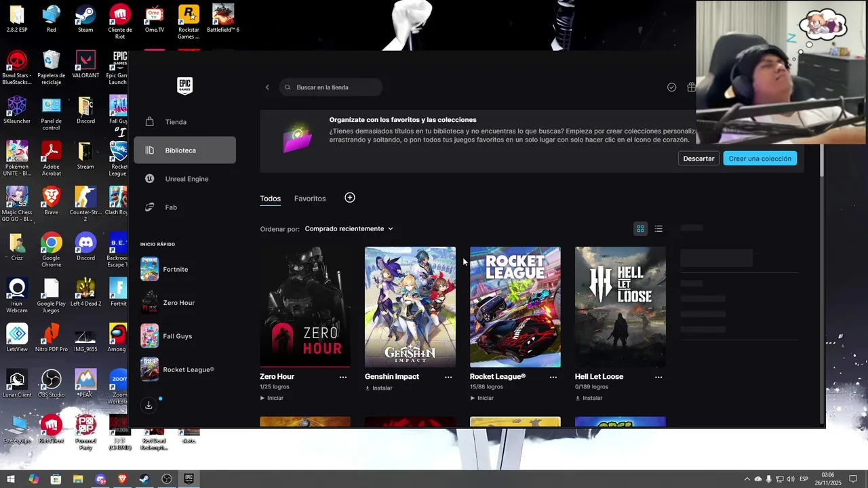The image size is (868, 488).
Task: Switch to the Todos tab
Action: [x=270, y=199]
